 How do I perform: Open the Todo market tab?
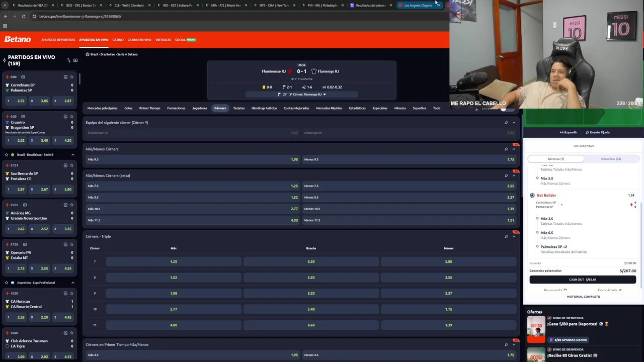click(436, 108)
